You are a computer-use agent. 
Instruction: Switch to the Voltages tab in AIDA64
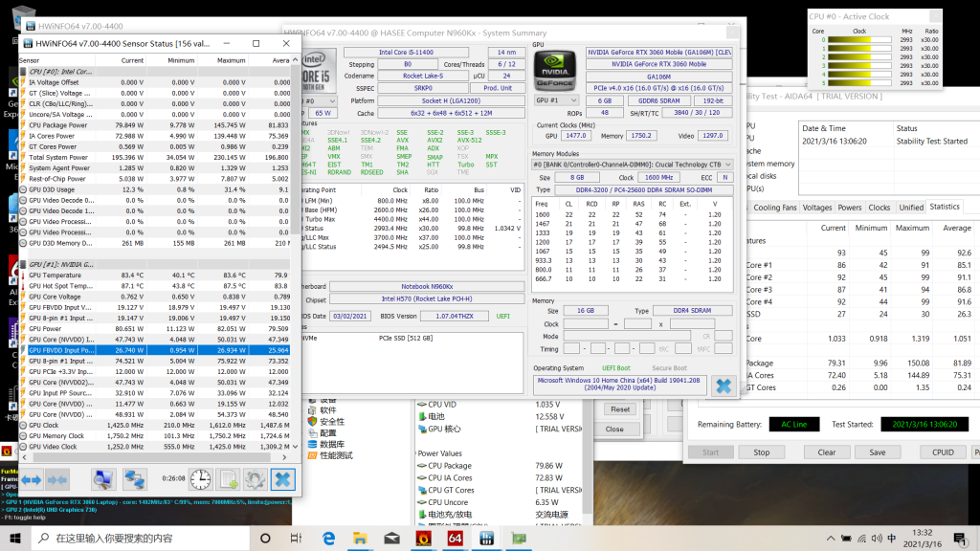(x=817, y=208)
